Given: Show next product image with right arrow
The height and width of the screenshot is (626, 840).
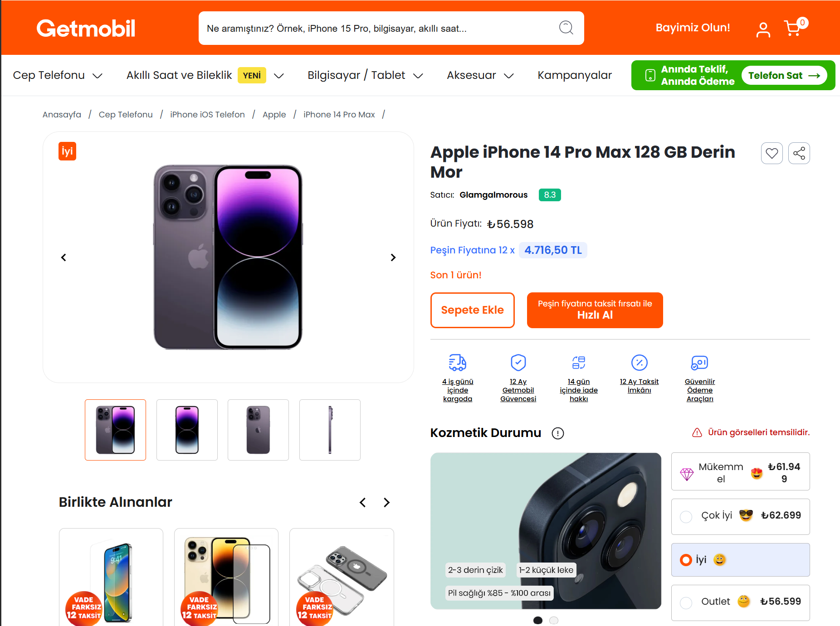Looking at the screenshot, I should 393,257.
